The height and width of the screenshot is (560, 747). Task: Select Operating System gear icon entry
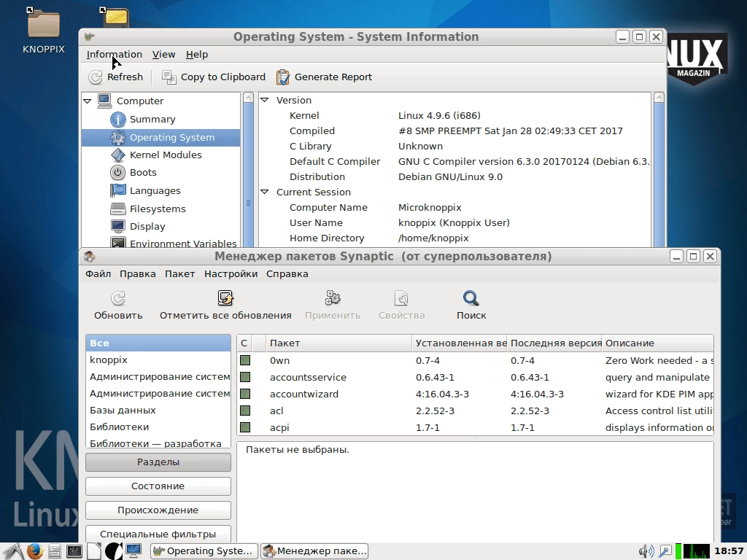click(117, 138)
